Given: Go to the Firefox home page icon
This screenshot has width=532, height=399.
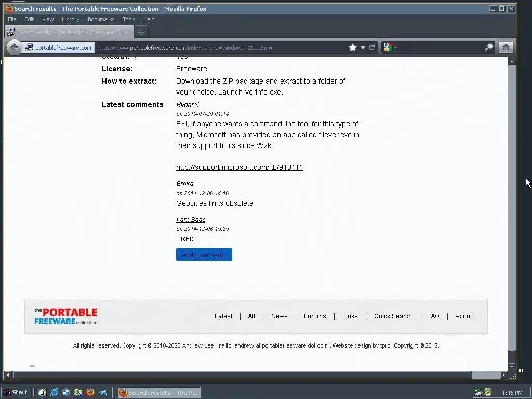Looking at the screenshot, I should pos(506,47).
